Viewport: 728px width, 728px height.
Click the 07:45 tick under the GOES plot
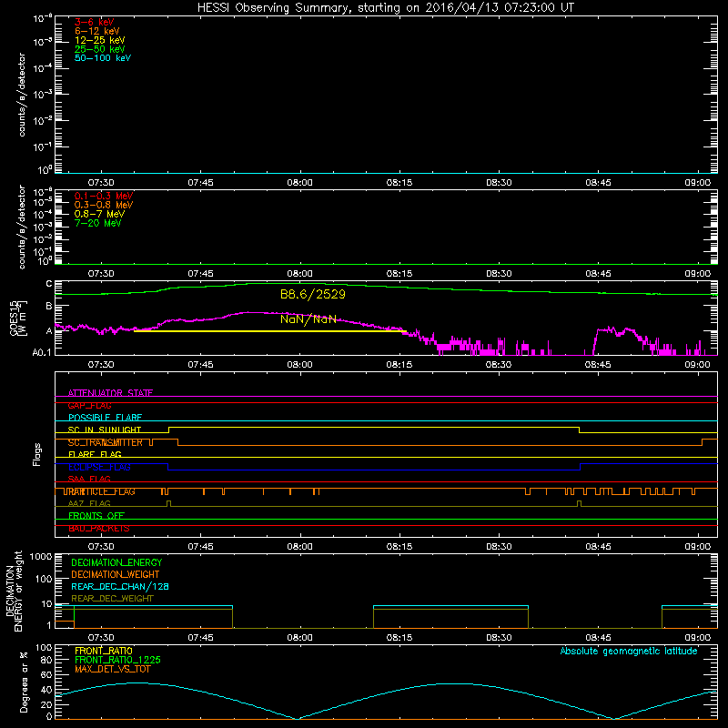(200, 365)
